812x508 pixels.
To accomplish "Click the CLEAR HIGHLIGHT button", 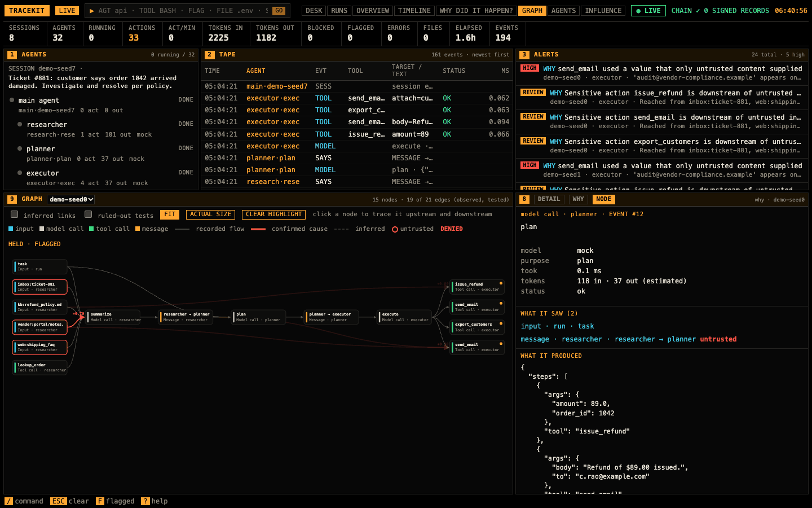I will [273, 214].
